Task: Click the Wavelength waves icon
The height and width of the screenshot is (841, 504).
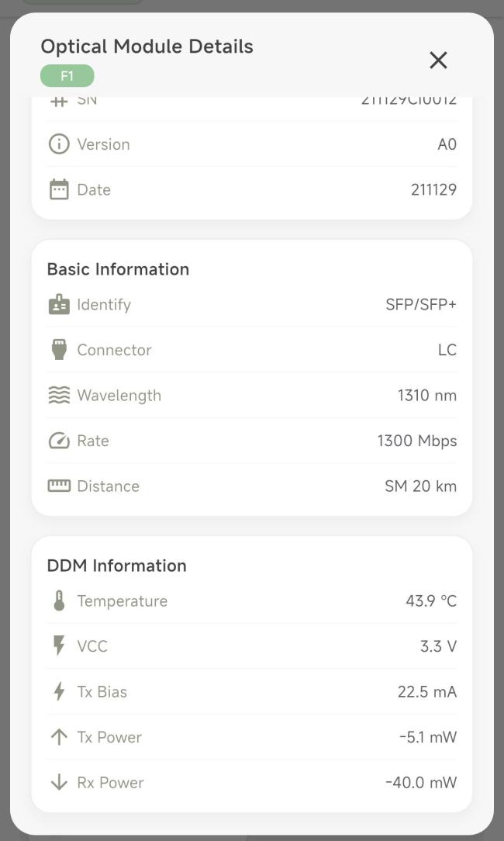Action: (59, 396)
